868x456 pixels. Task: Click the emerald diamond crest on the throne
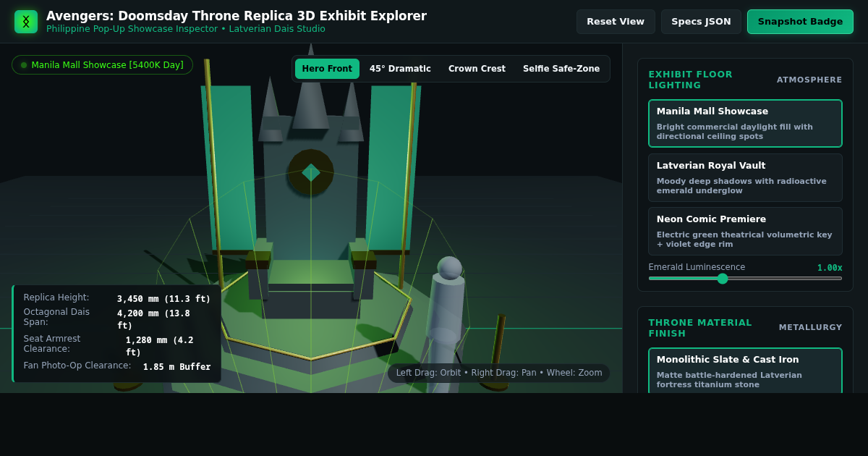point(311,172)
